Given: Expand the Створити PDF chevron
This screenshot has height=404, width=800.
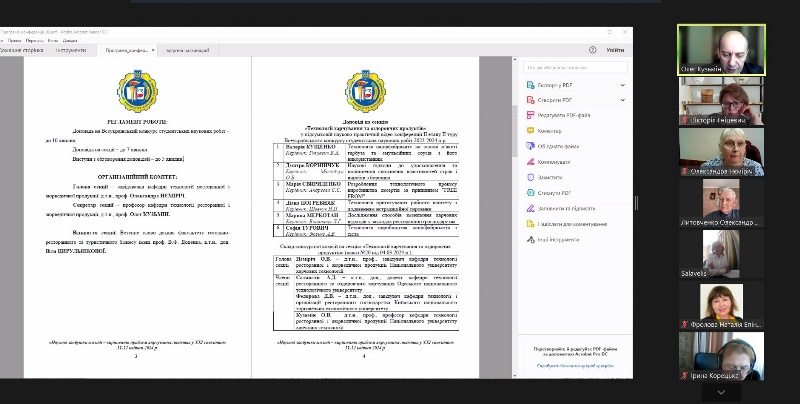Looking at the screenshot, I should 622,100.
